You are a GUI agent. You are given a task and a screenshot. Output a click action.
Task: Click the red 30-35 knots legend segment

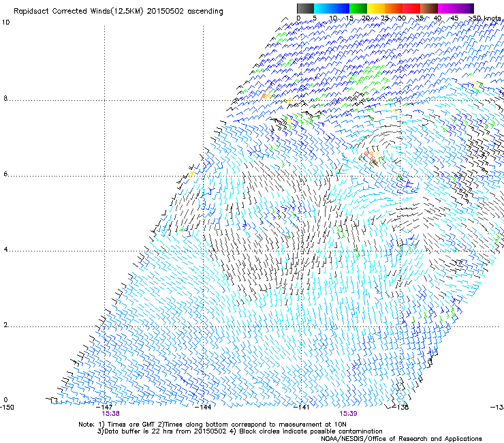coord(411,8)
